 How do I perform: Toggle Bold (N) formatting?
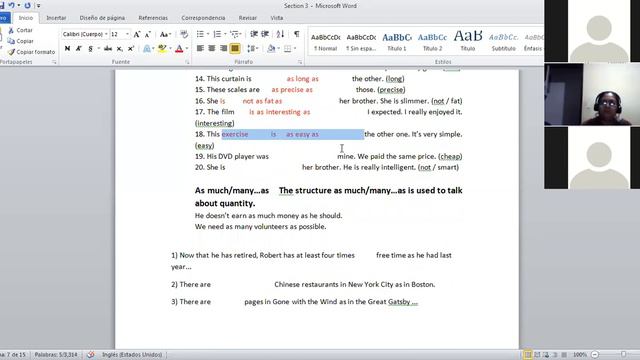tap(67, 49)
